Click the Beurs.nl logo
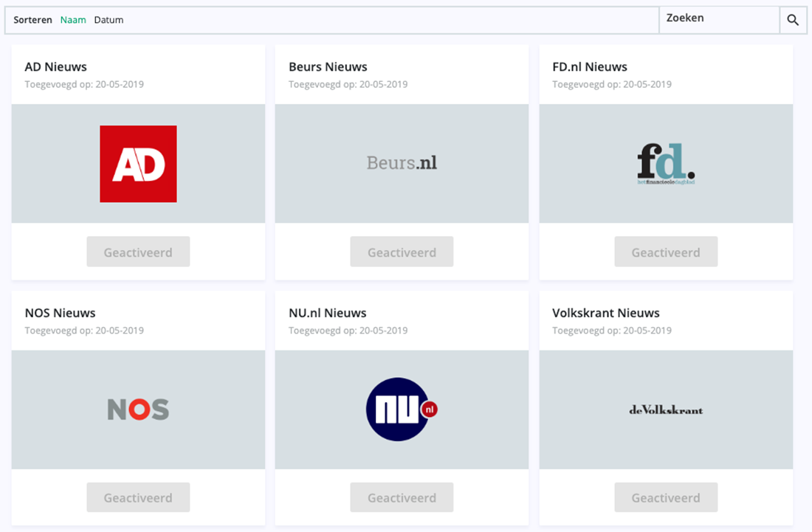Image resolution: width=812 pixels, height=532 pixels. click(402, 163)
